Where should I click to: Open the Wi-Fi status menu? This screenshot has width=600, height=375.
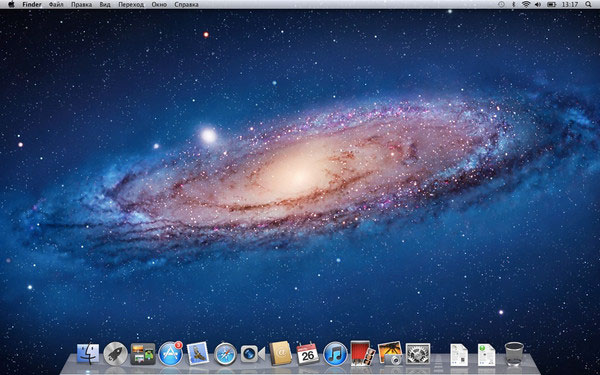pyautogui.click(x=526, y=4)
